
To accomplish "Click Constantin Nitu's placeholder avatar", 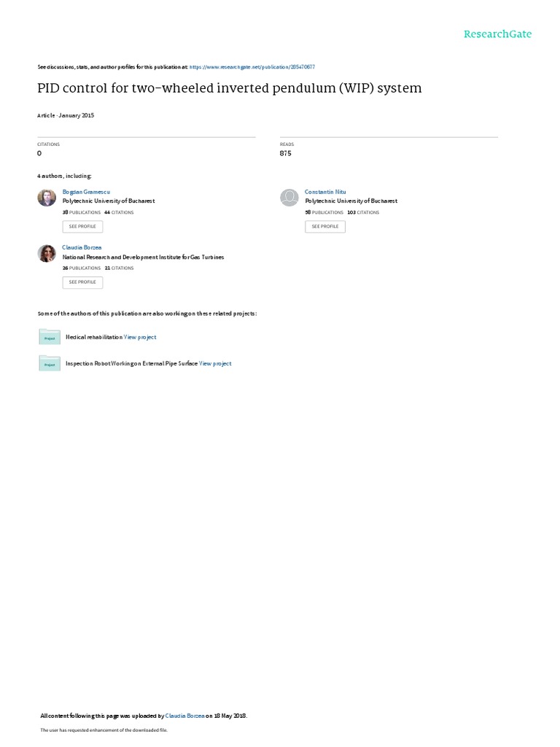I will [x=289, y=197].
